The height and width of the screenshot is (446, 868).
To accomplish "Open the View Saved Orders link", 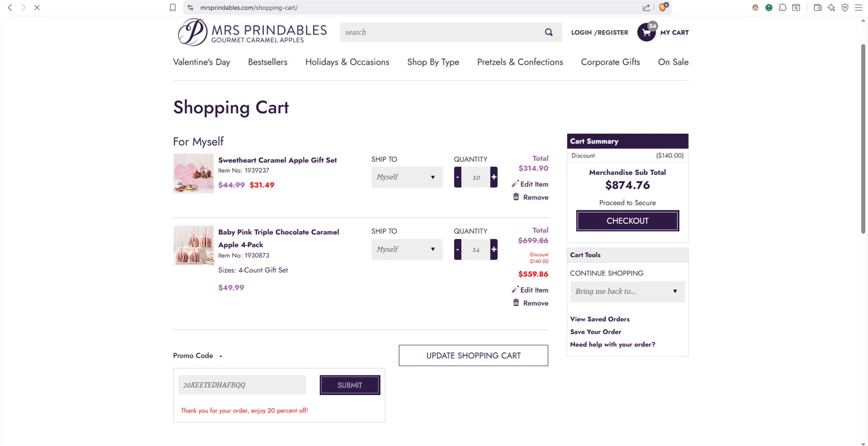I will coord(599,319).
